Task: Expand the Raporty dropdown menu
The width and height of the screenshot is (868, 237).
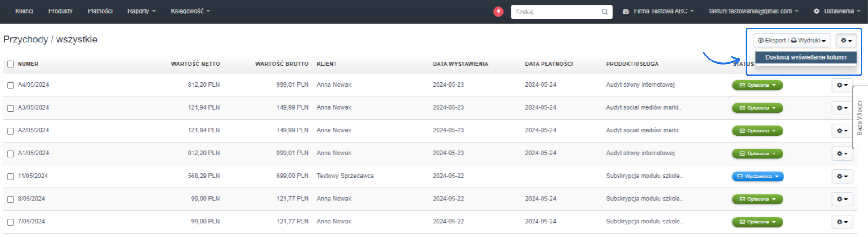Action: coord(141,11)
